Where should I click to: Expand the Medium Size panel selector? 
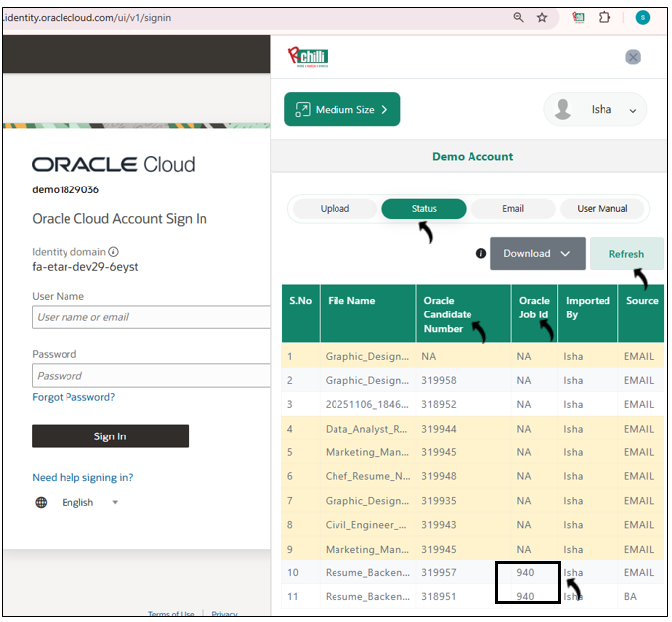341,110
